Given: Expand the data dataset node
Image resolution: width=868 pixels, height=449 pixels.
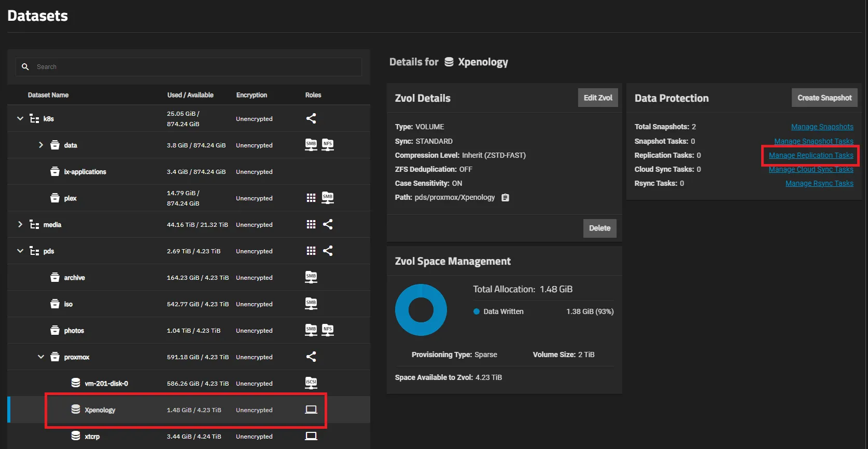Looking at the screenshot, I should [41, 145].
